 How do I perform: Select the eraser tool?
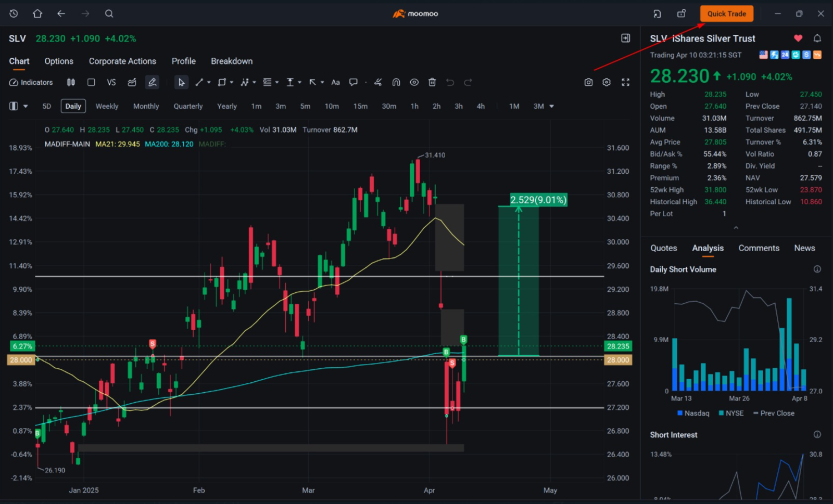[378, 82]
